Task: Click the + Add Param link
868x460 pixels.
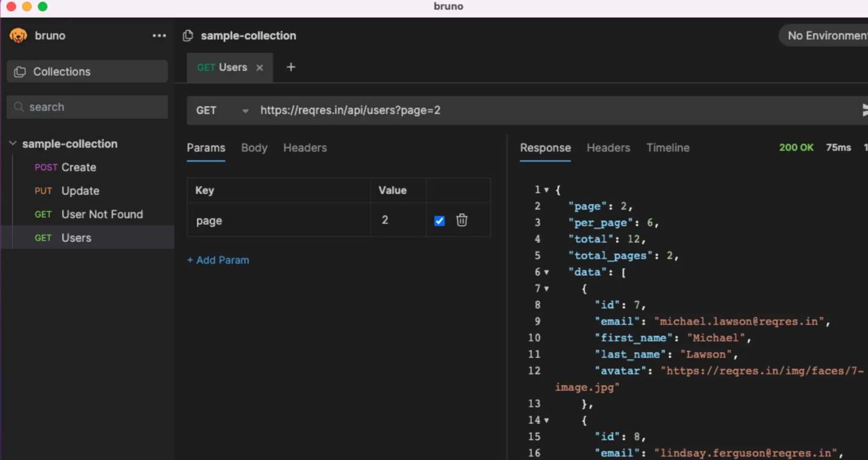Action: 218,260
